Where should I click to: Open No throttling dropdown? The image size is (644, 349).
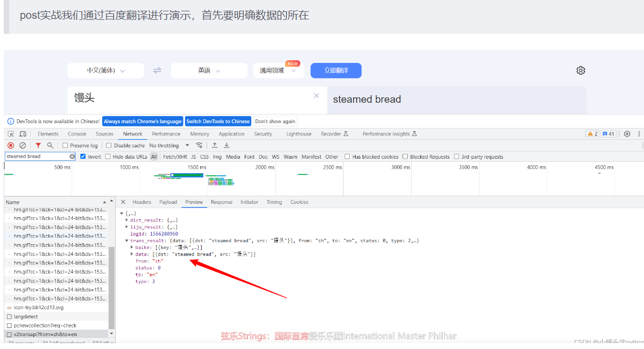169,145
